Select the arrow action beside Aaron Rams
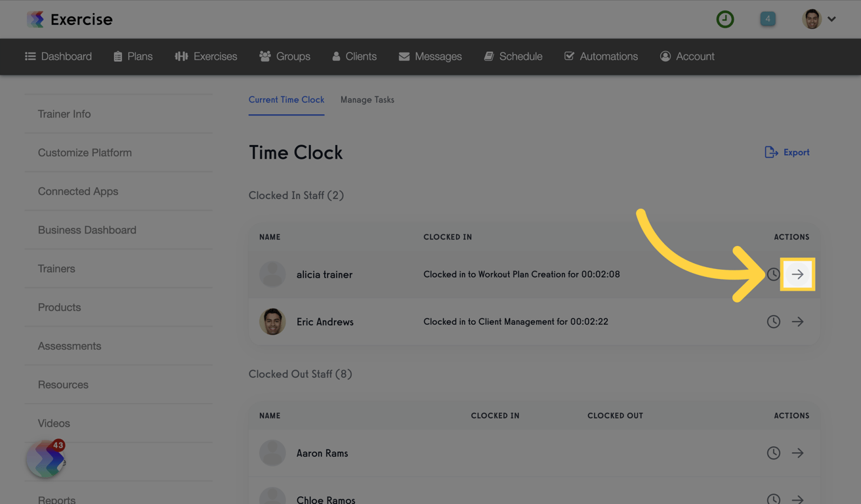The height and width of the screenshot is (504, 861). pos(797,453)
